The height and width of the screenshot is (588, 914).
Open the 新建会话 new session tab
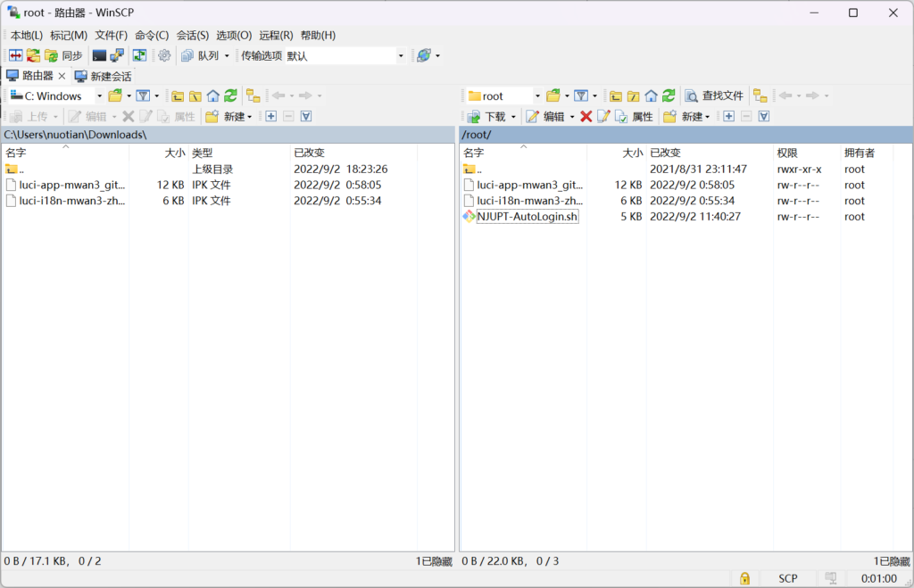pyautogui.click(x=104, y=77)
